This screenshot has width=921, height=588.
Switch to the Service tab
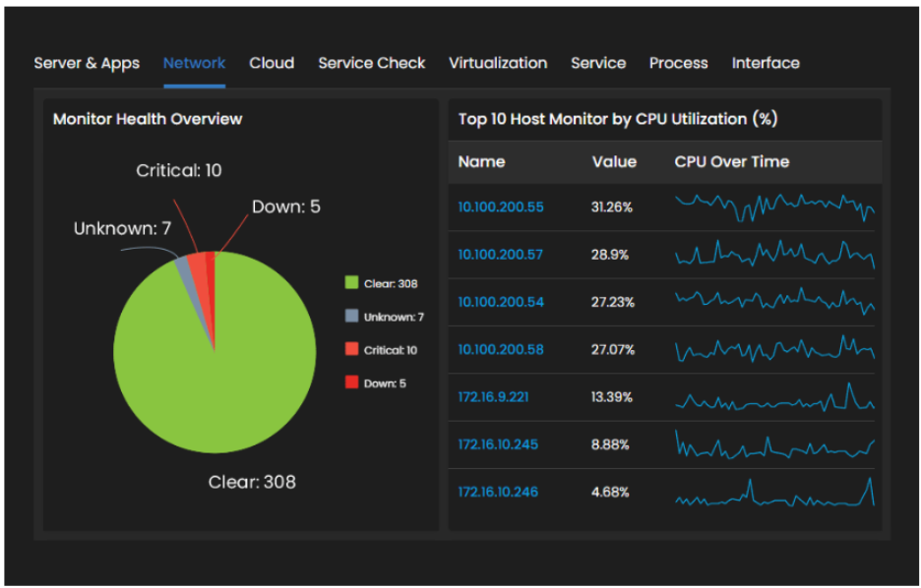pyautogui.click(x=598, y=63)
